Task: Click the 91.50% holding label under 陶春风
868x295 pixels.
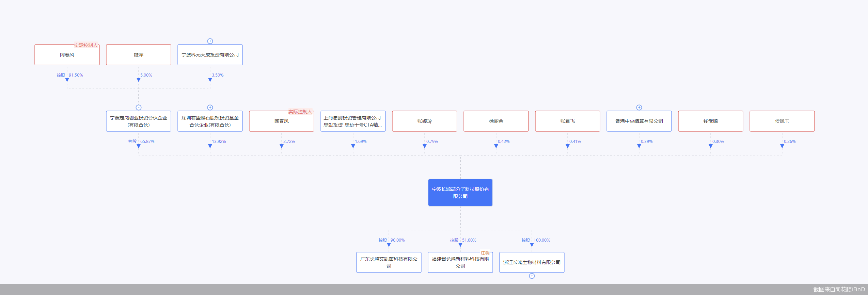Action: [76, 75]
